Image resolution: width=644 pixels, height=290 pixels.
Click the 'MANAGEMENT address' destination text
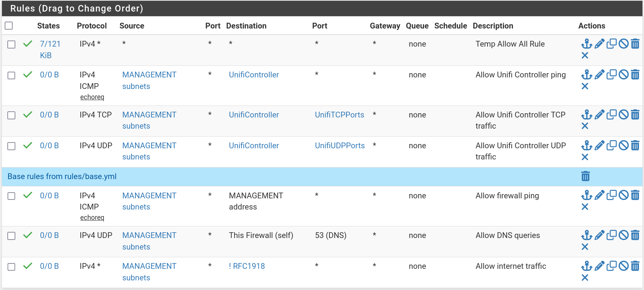click(256, 201)
